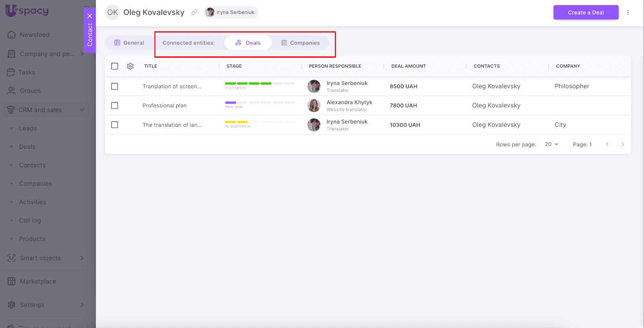Click the next page arrow

pyautogui.click(x=622, y=144)
